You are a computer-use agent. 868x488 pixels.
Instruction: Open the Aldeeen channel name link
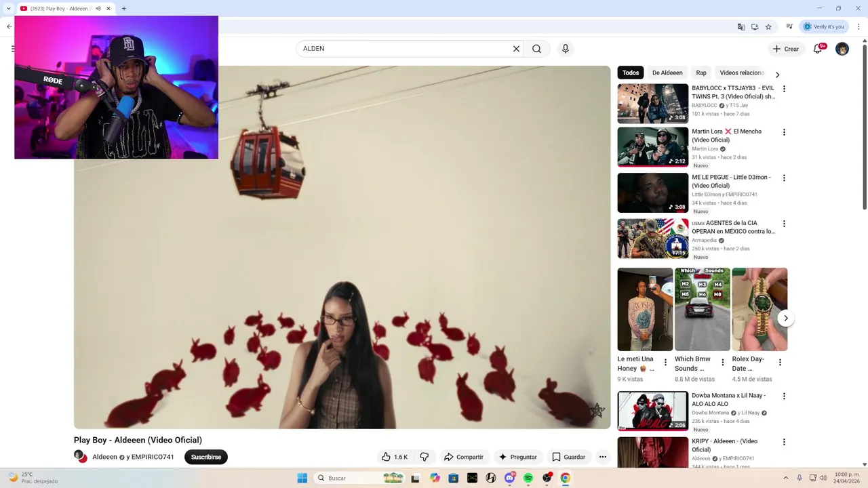(105, 457)
